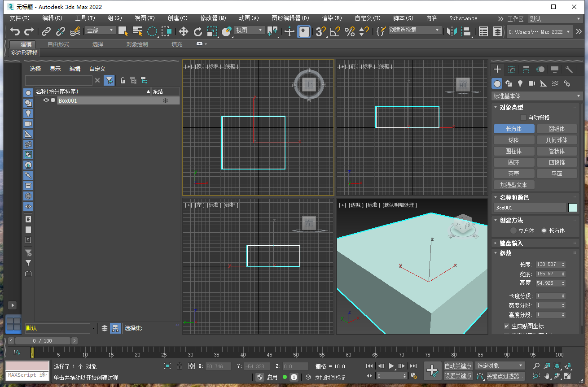The image size is (588, 387).
Task: Open the 全部 selection filter dropdown
Action: tap(101, 30)
